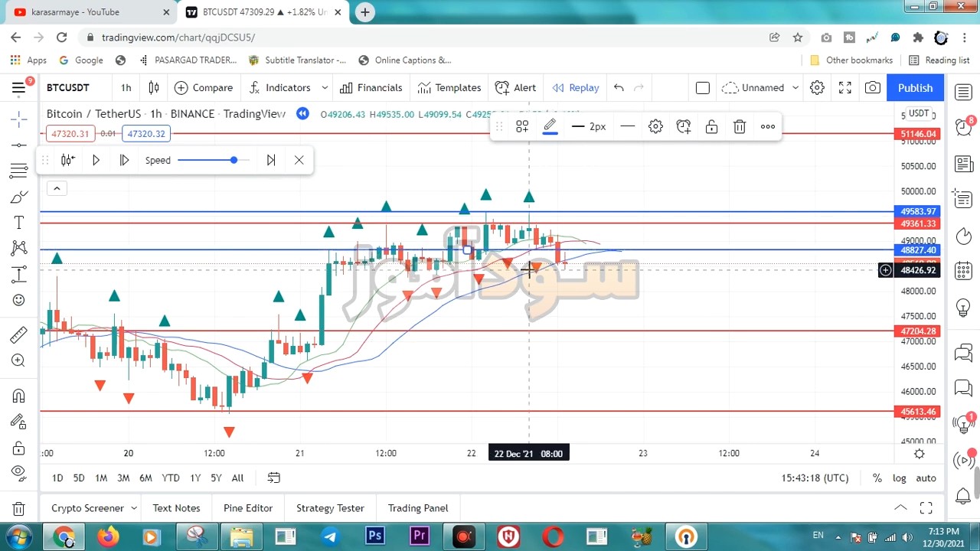Select the crosshair cursor tool
Image resolution: width=980 pixels, height=551 pixels.
(19, 119)
